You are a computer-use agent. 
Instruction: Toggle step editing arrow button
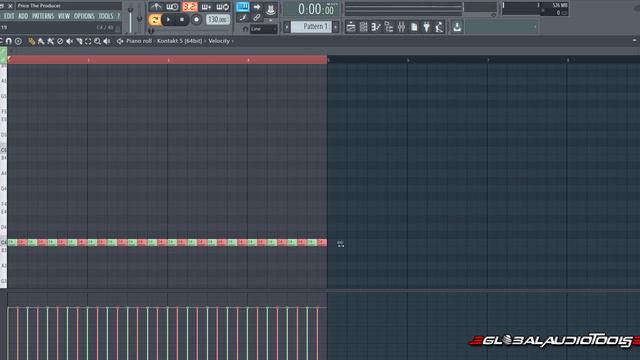click(257, 7)
